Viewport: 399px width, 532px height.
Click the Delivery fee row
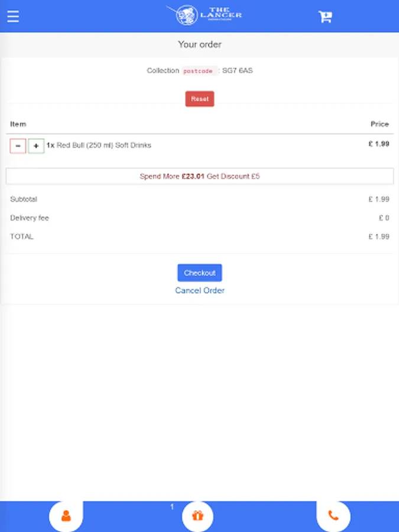(x=199, y=218)
